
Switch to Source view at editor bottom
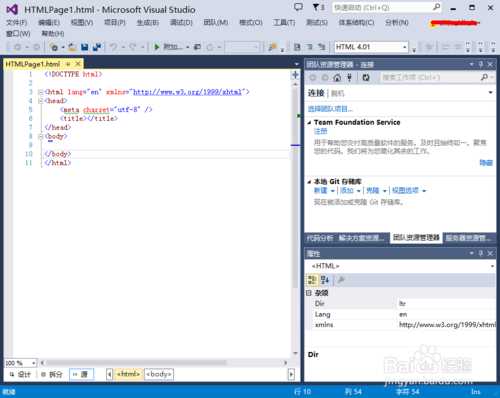[81, 374]
